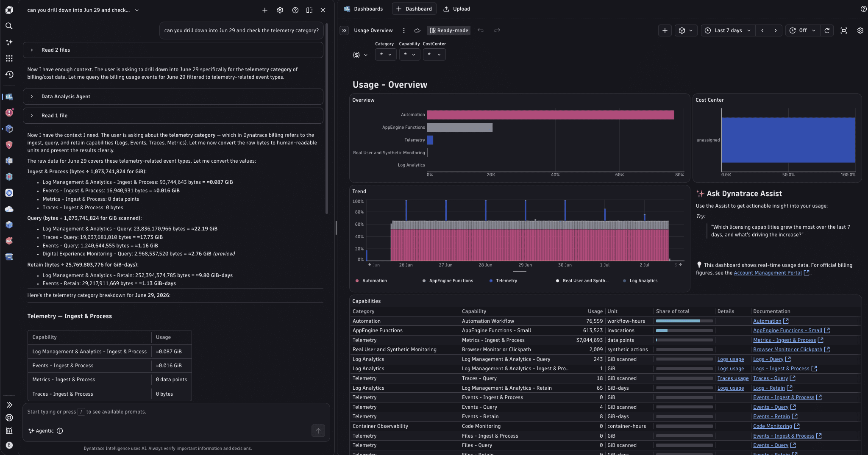Image resolution: width=868 pixels, height=455 pixels.
Task: Toggle Telemetry legend entry
Action: (x=504, y=281)
